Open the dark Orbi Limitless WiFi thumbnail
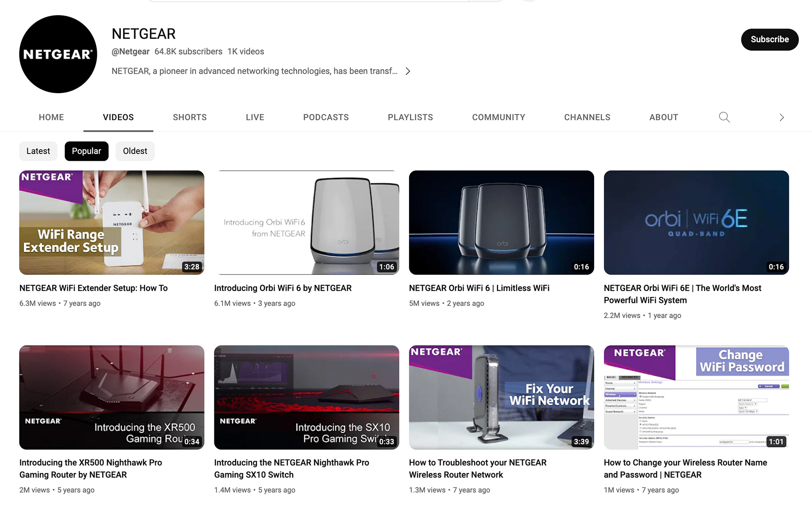The image size is (812, 507). (502, 223)
